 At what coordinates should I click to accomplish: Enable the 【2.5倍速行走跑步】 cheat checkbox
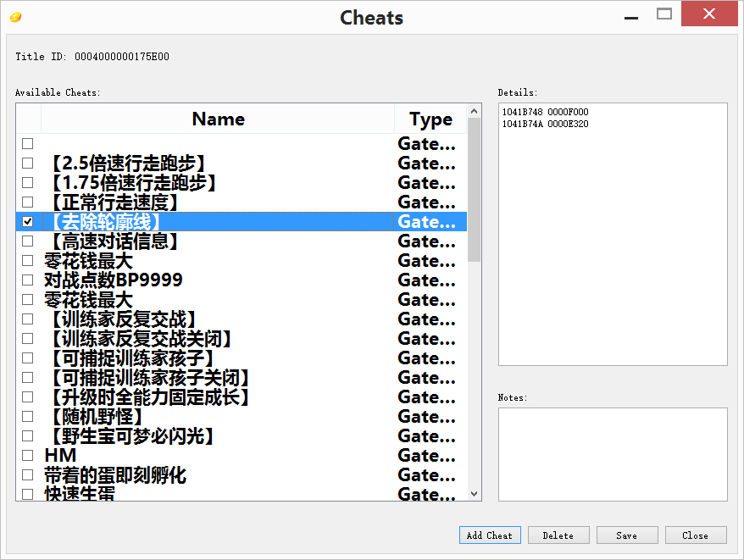click(27, 163)
